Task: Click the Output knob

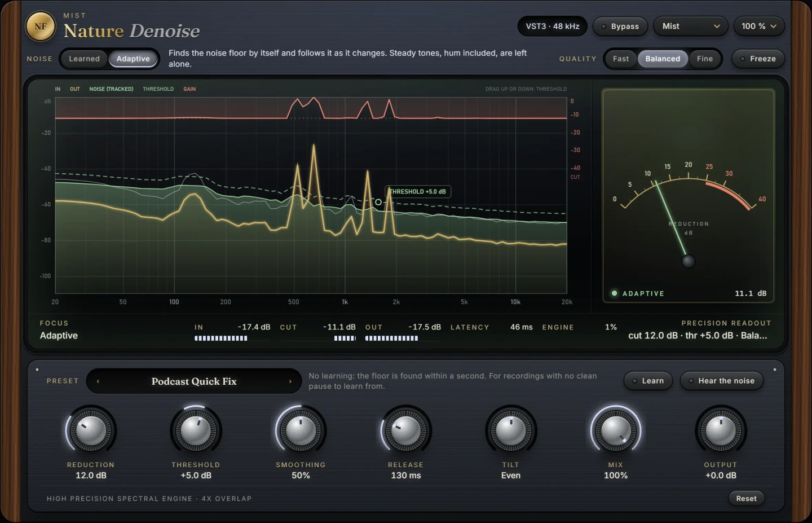Action: point(721,431)
